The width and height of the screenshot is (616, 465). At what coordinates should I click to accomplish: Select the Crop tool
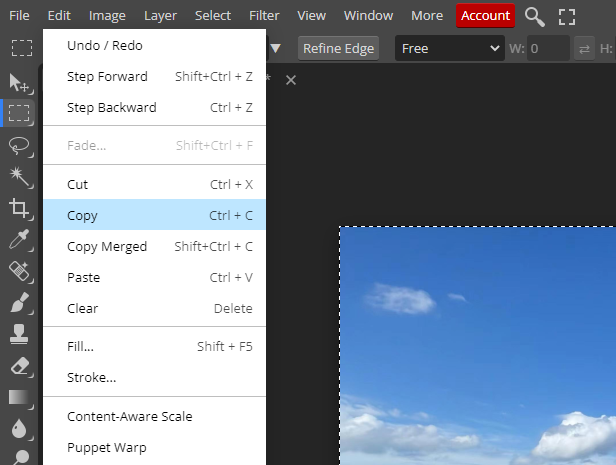point(18,208)
